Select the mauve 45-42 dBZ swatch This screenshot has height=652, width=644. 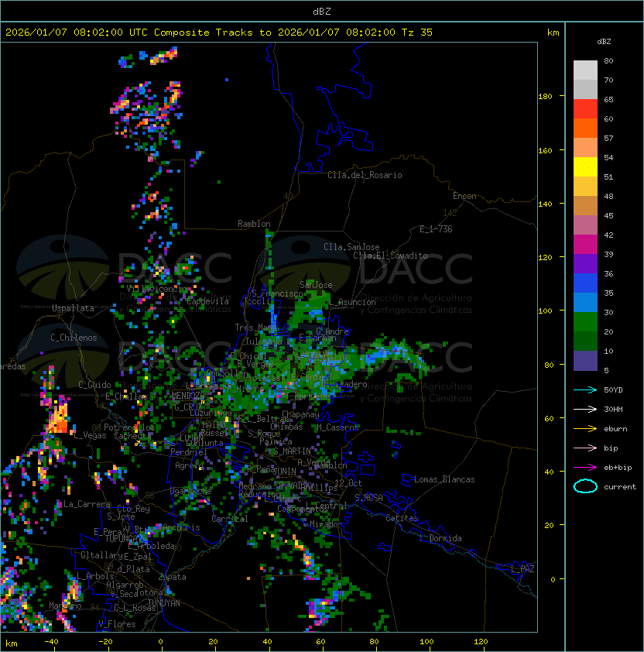pyautogui.click(x=585, y=225)
